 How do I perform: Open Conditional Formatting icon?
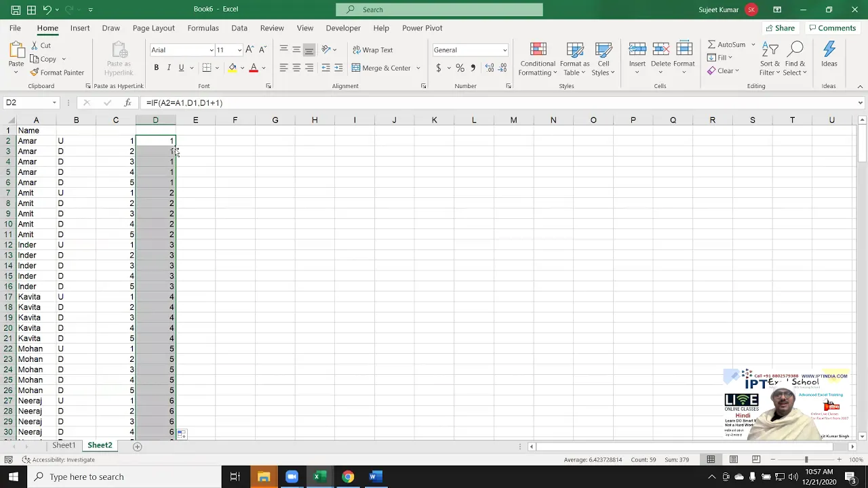[x=538, y=49]
